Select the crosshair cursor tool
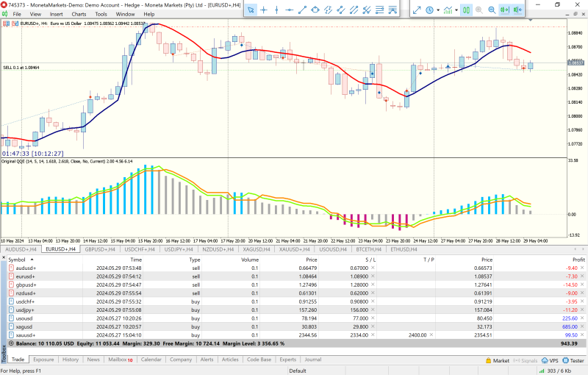 [x=263, y=10]
